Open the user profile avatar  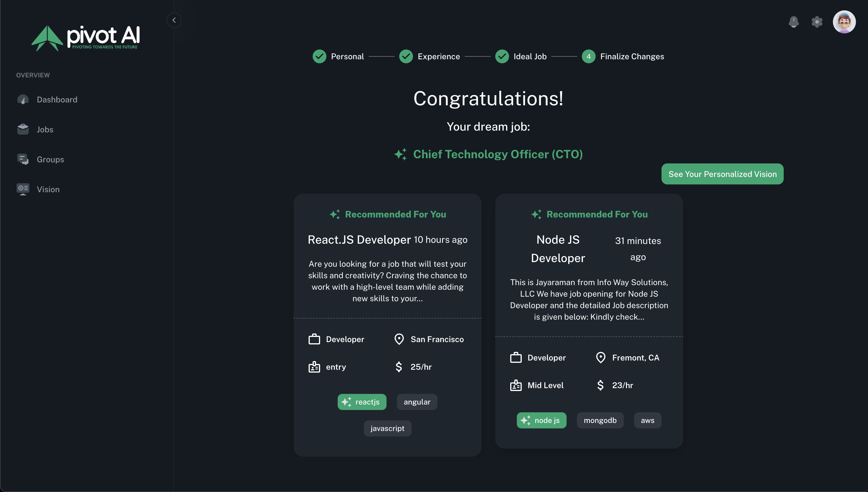coord(844,22)
